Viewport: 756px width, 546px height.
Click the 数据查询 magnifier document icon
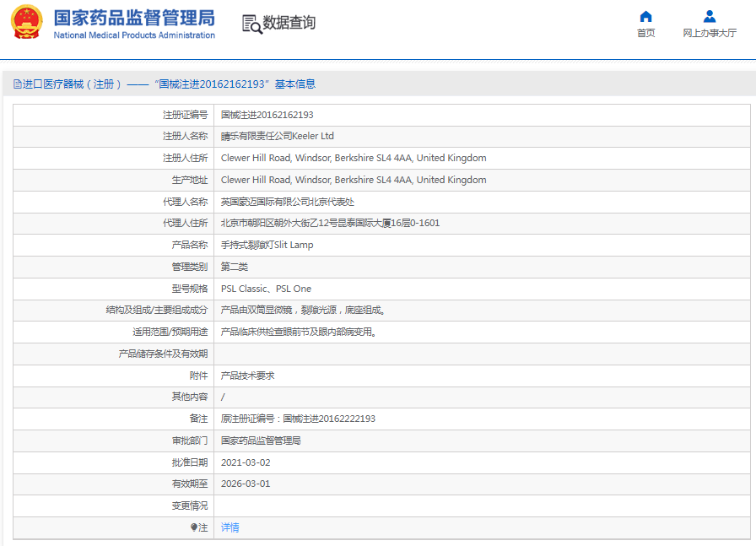pyautogui.click(x=251, y=24)
